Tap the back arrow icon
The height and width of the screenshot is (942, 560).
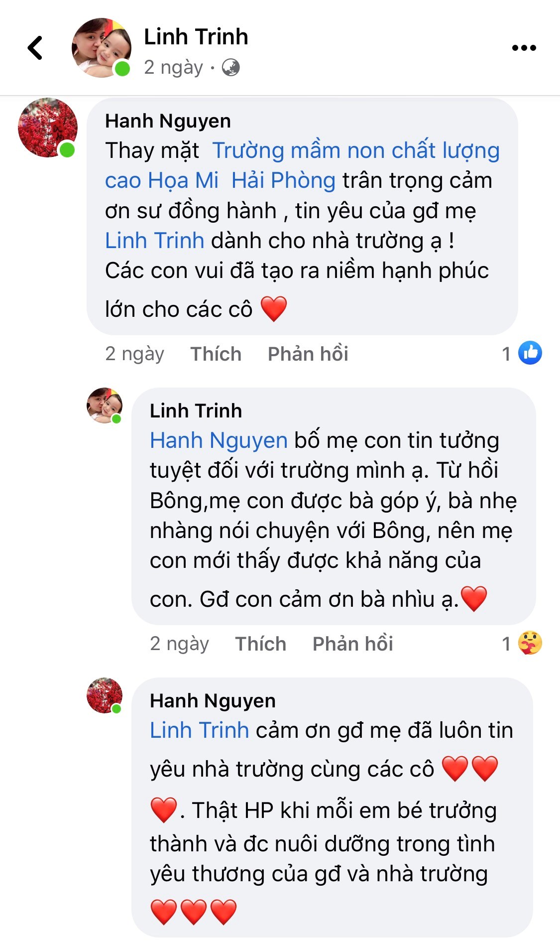click(x=35, y=48)
